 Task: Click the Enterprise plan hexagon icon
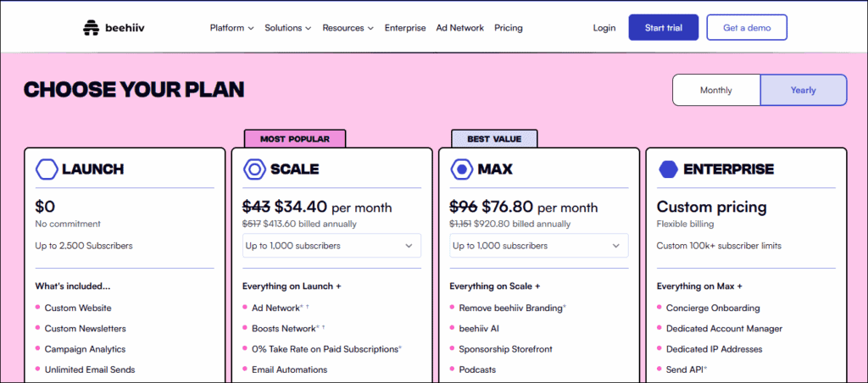click(668, 169)
